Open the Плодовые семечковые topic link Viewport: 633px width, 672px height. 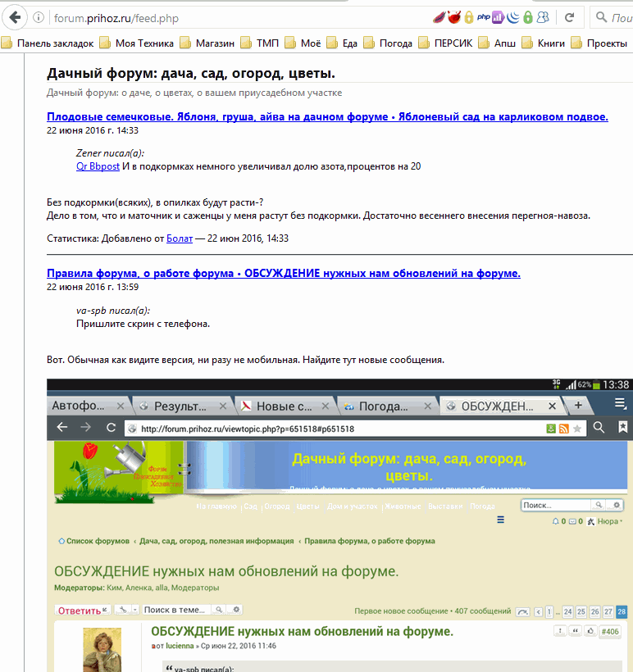click(x=327, y=117)
